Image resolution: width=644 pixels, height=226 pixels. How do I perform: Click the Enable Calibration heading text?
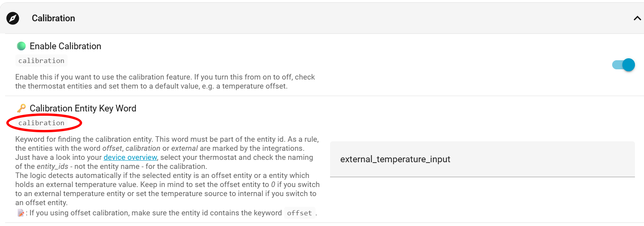(66, 46)
